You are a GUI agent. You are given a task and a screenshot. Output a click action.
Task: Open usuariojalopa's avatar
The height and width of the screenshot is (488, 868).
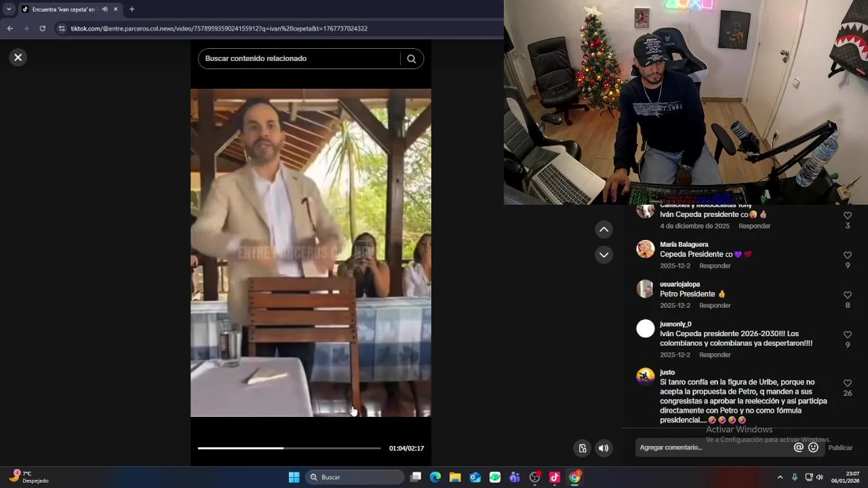pos(645,289)
